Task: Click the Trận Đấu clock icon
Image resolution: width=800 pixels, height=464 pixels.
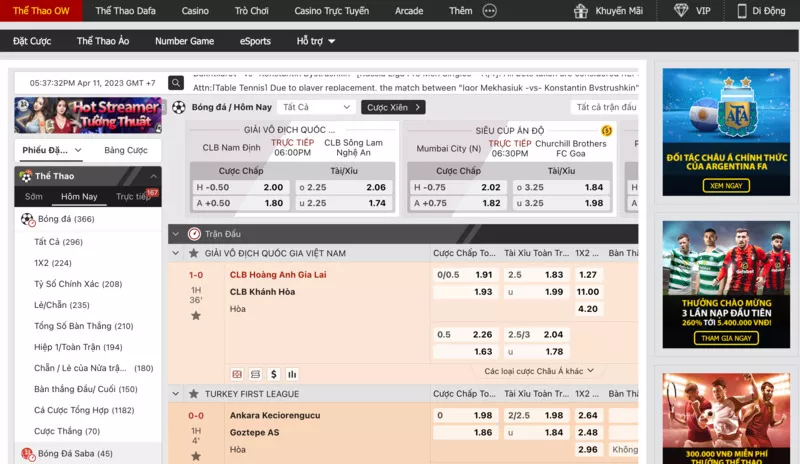Action: (x=194, y=234)
